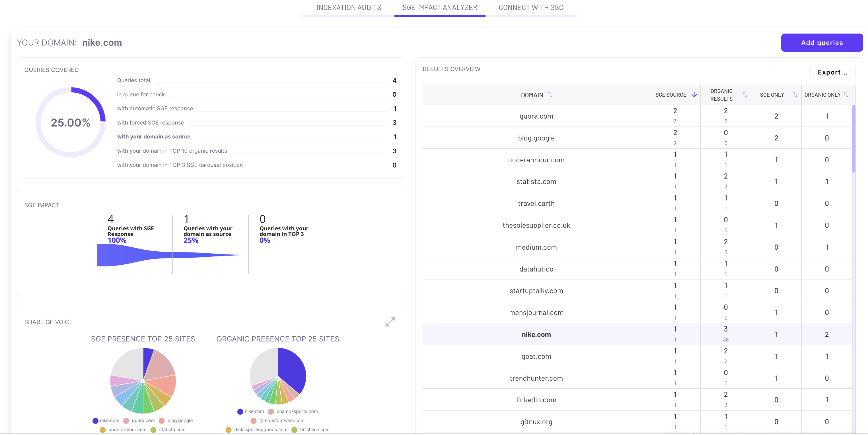
Task: Open the Export dropdown
Action: click(x=833, y=72)
